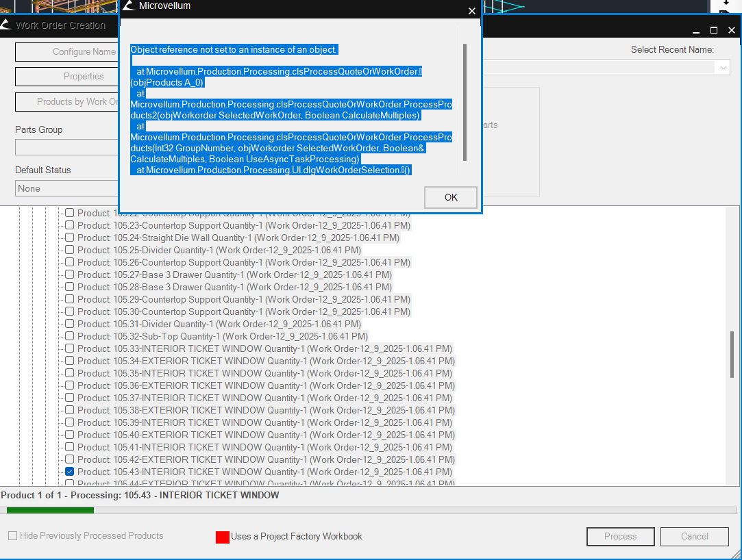Click the Properties button
This screenshot has height=560, width=742.
67,77
